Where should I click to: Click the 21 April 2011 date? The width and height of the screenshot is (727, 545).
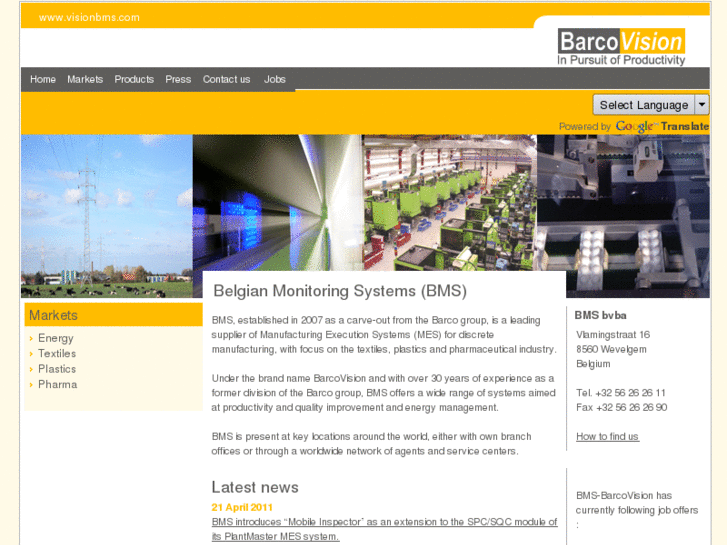pyautogui.click(x=242, y=507)
